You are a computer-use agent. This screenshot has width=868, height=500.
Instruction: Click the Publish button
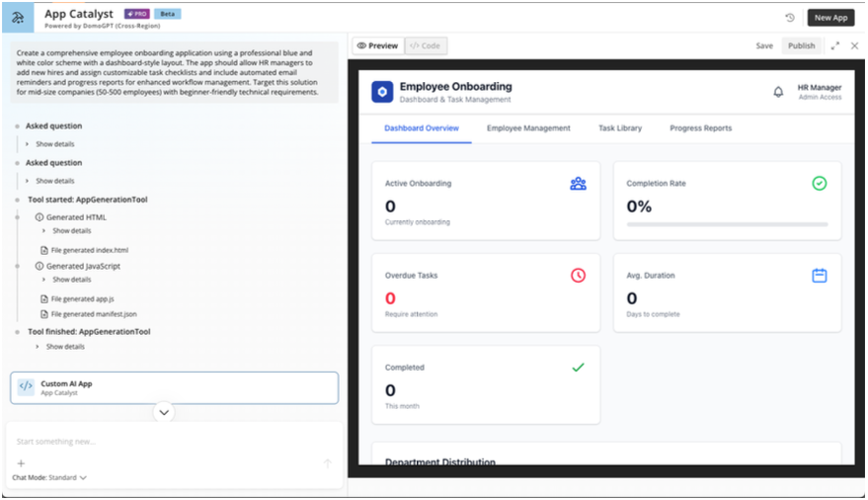pyautogui.click(x=802, y=46)
